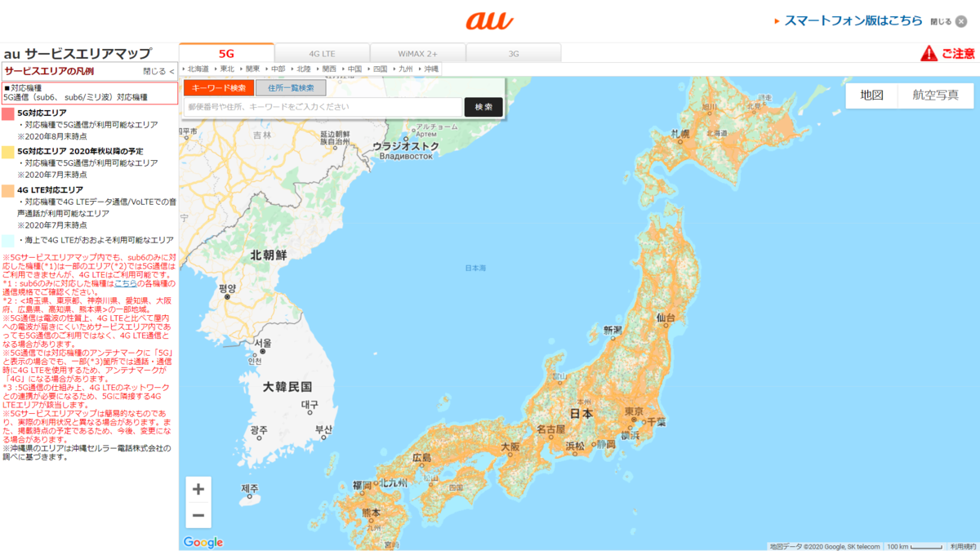Switch to the 4G LTE tab
Viewport: 980px width, 551px height.
323,53
